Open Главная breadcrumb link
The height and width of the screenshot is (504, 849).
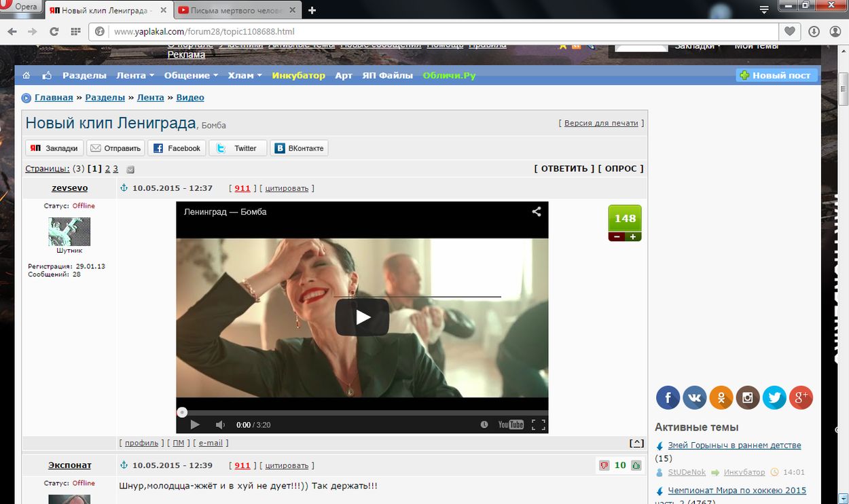click(54, 97)
